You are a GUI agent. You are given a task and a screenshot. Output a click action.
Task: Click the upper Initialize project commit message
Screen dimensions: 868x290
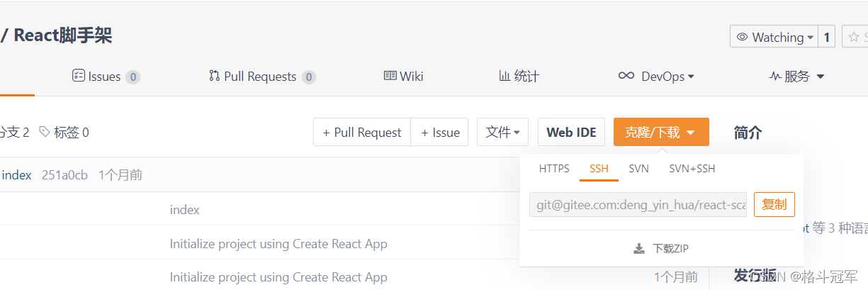278,244
